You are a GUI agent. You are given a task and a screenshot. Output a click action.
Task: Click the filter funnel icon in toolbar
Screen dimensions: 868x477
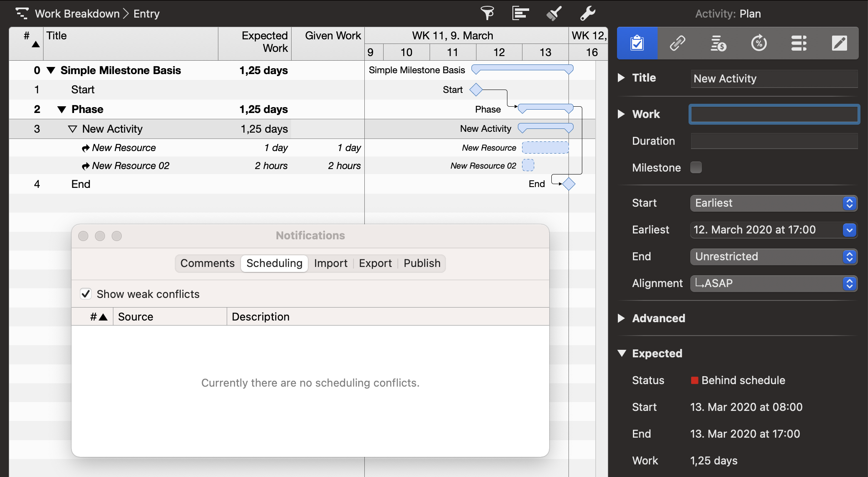(x=487, y=13)
